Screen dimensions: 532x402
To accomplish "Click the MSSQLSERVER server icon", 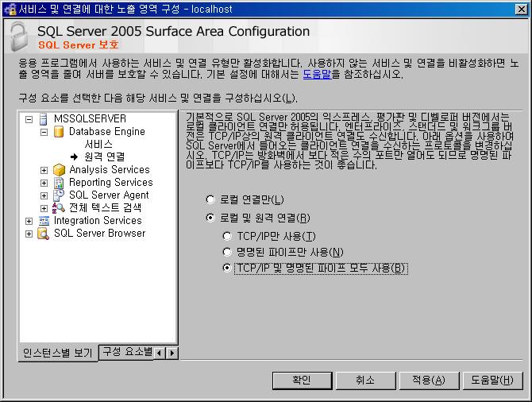I will tap(44, 119).
